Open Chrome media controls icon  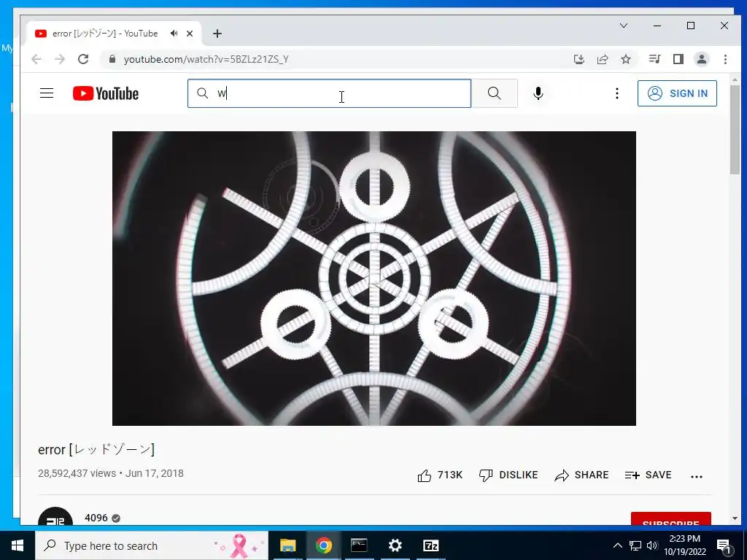pos(654,59)
